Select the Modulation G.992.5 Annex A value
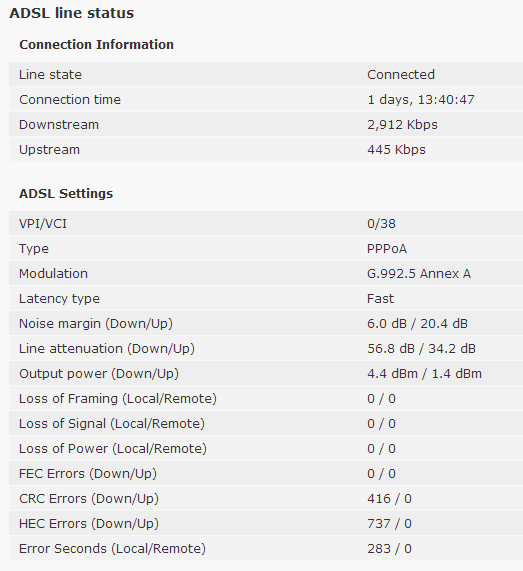This screenshot has width=523, height=571. click(x=418, y=273)
